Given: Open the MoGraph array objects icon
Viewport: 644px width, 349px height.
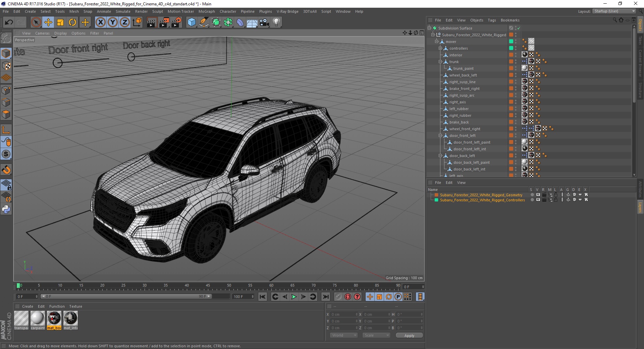Looking at the screenshot, I should [228, 22].
